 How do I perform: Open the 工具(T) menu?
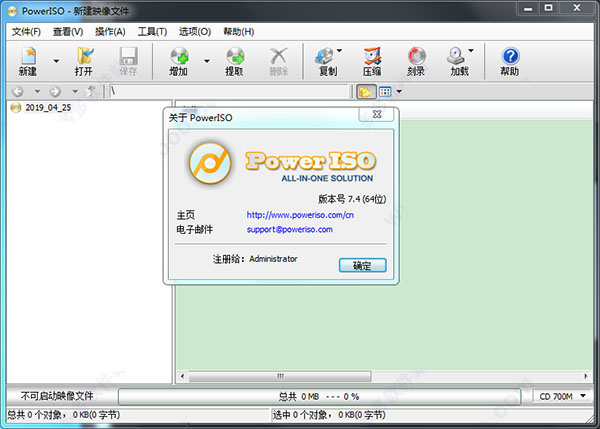click(152, 32)
